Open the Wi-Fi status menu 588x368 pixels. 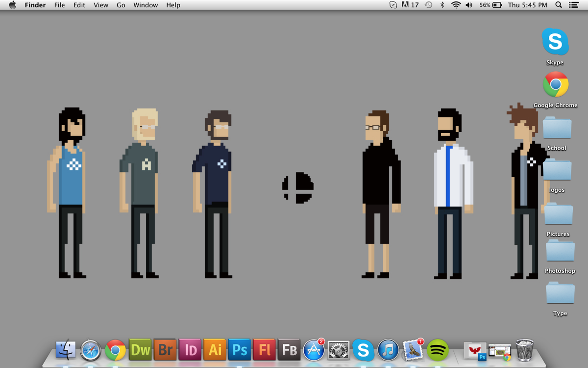coord(456,5)
